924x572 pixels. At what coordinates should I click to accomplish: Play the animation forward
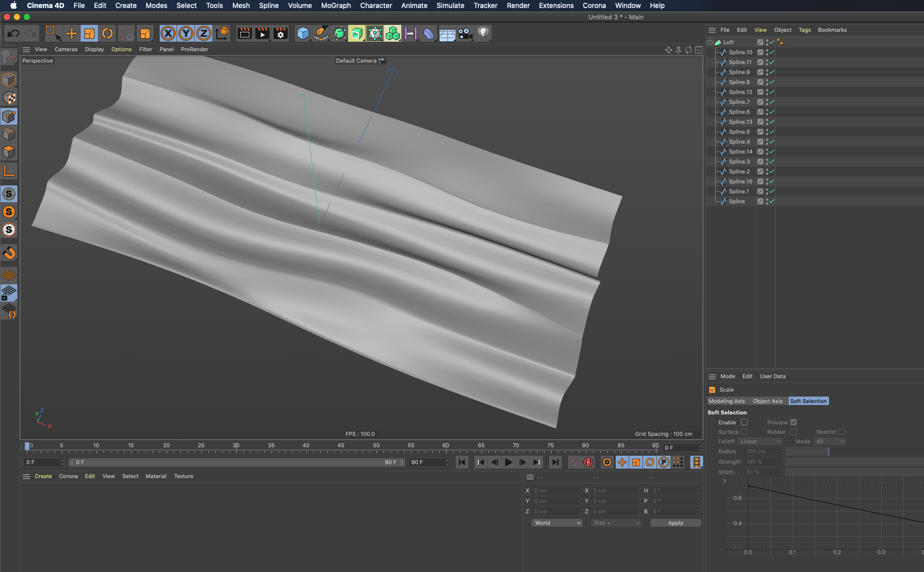click(x=508, y=462)
